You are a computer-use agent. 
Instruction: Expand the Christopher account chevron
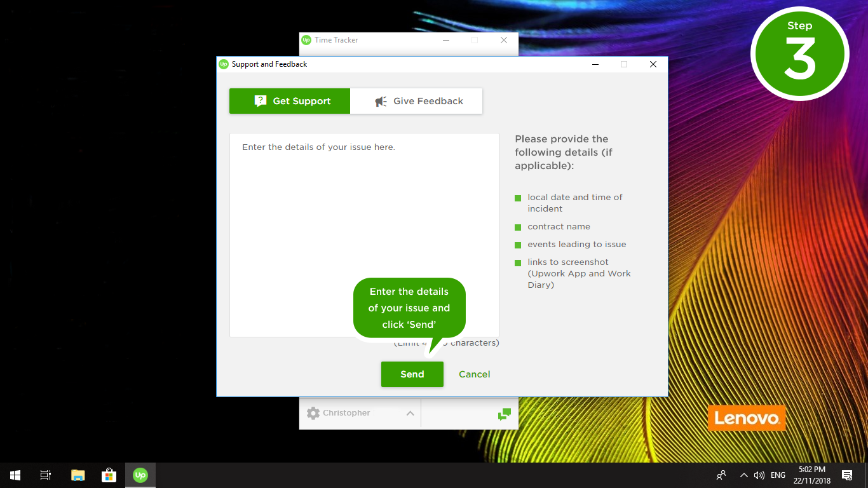click(410, 413)
